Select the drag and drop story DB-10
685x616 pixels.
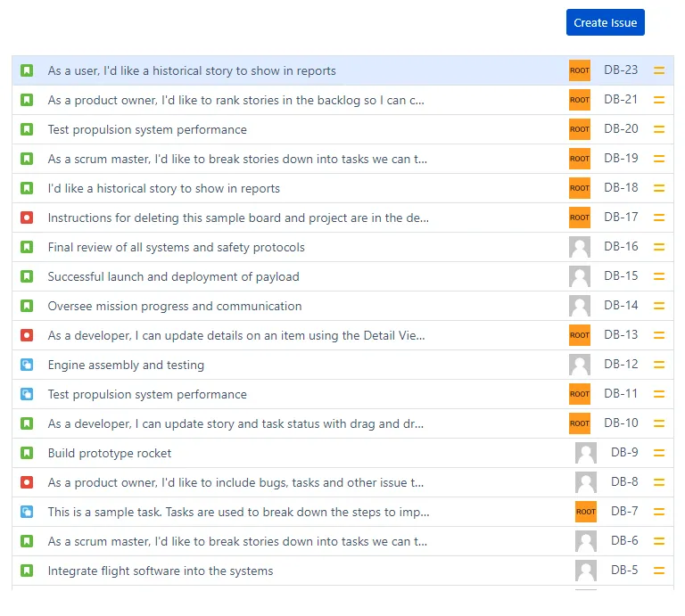tap(235, 423)
